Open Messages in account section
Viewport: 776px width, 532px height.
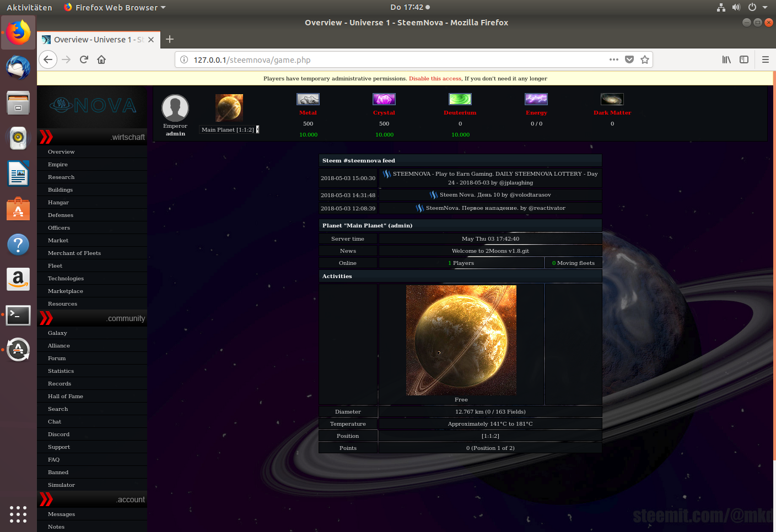61,514
